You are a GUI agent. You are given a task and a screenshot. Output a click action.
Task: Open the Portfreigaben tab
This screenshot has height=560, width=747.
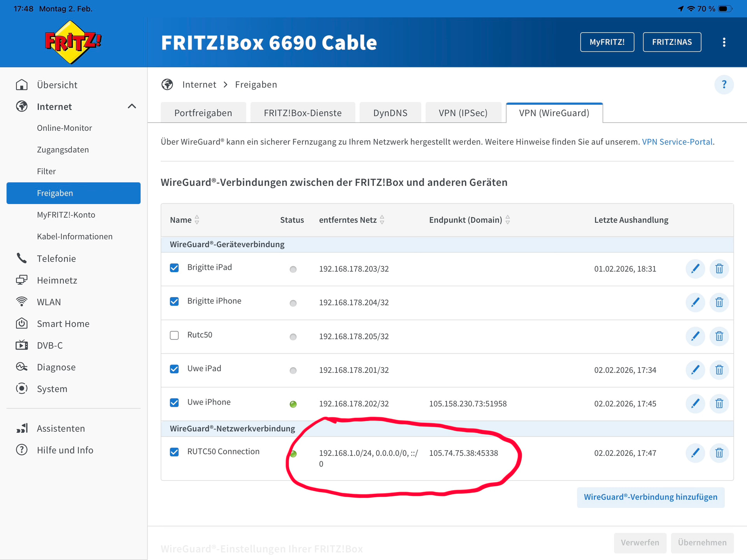click(203, 113)
